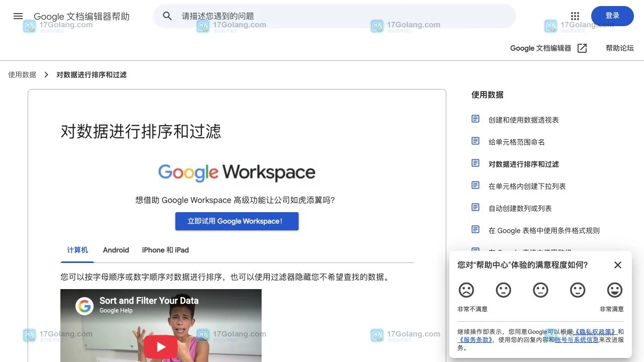Open the 《隐私权政策》 link
644x362 pixels.
pos(595,332)
